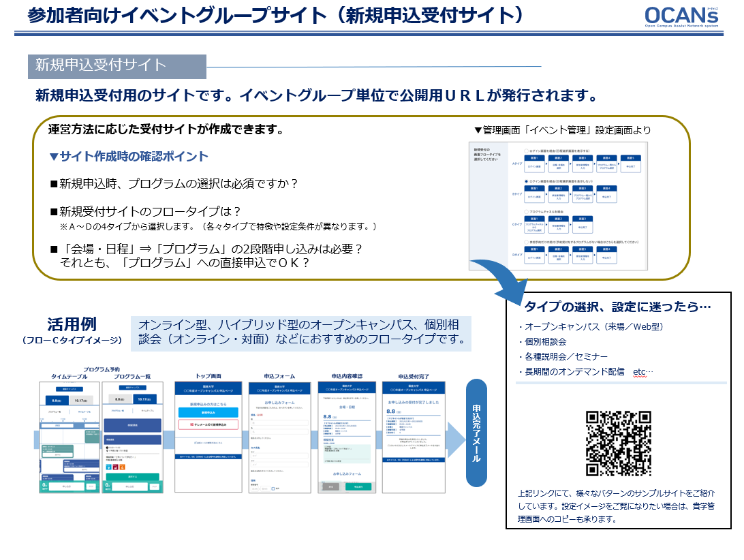744x560 pixels.
Task: Open the プログラム一覧 screen thumbnail
Action: [132, 437]
